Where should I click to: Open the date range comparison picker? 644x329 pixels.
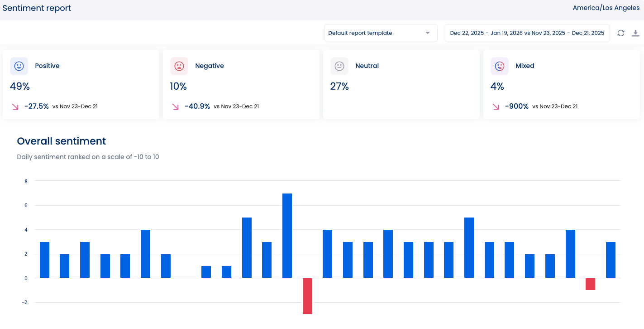point(527,33)
